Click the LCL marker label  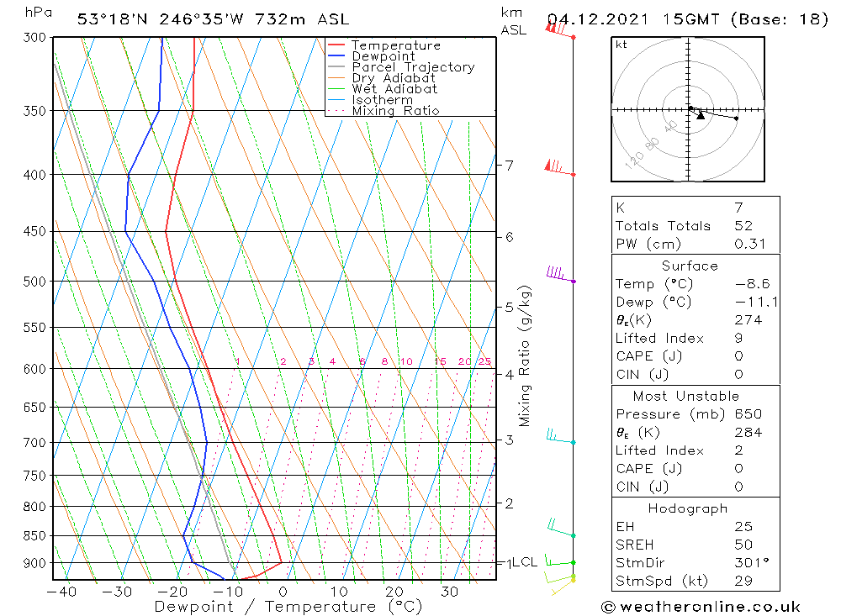(524, 562)
